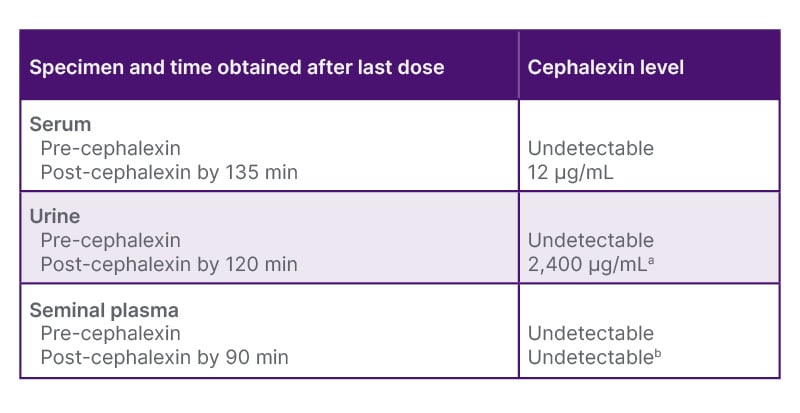Click footnote superscript 'b' after Undetectable

tap(658, 353)
